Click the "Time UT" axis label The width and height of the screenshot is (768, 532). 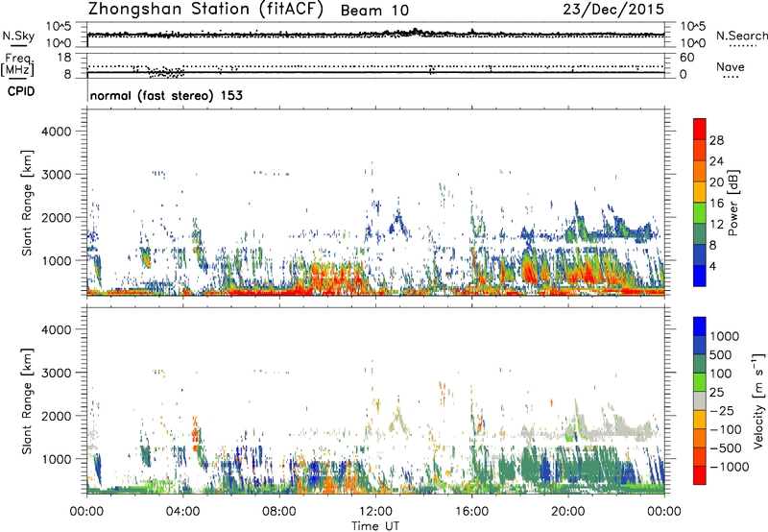375,526
